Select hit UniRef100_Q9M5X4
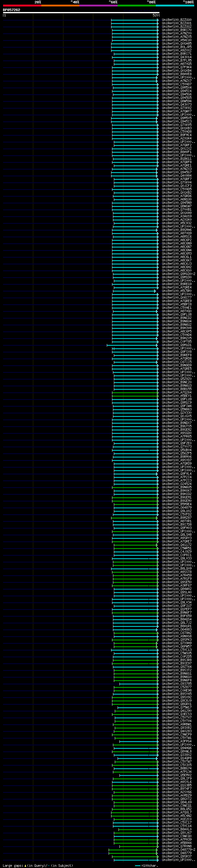The width and height of the screenshot is (197, 868). pyautogui.click(x=176, y=88)
